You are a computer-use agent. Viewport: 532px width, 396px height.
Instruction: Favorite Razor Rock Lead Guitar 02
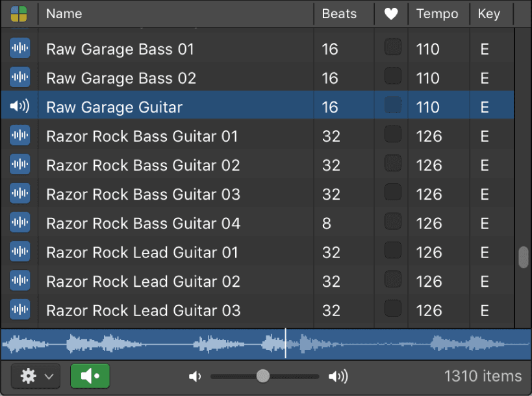[x=393, y=279]
